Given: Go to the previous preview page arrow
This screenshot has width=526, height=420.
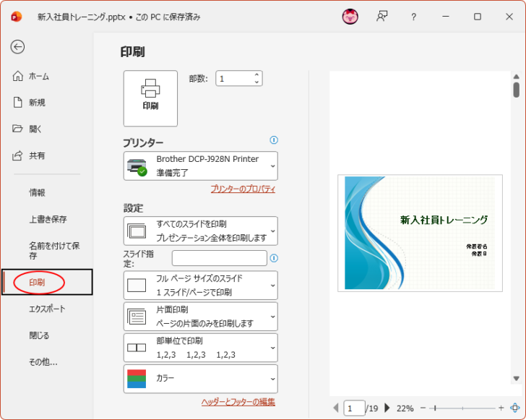Looking at the screenshot, I should click(335, 408).
